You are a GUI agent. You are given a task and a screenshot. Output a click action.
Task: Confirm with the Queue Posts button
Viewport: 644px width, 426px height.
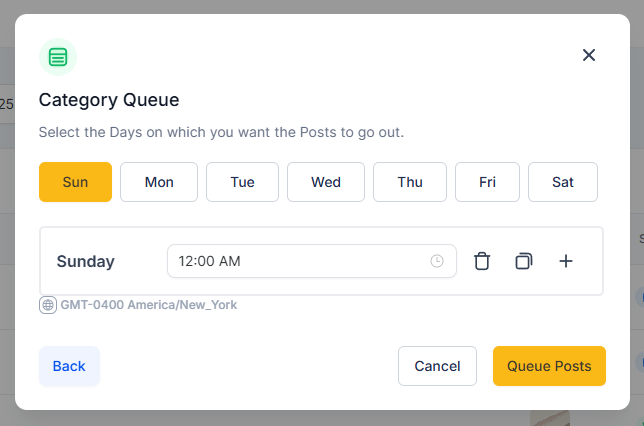click(x=550, y=366)
